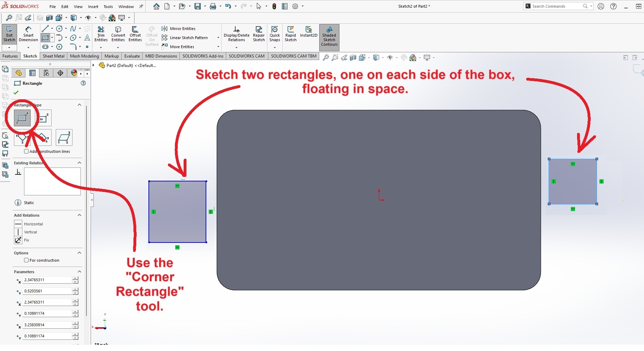Image resolution: width=644 pixels, height=351 pixels.
Task: Collapse the Add Relations section
Action: tap(79, 215)
